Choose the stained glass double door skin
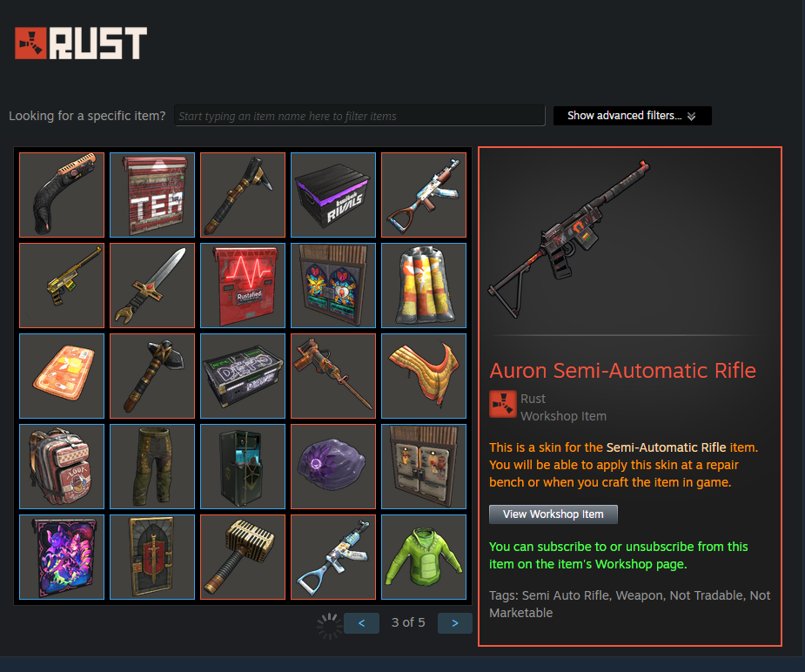 point(333,286)
